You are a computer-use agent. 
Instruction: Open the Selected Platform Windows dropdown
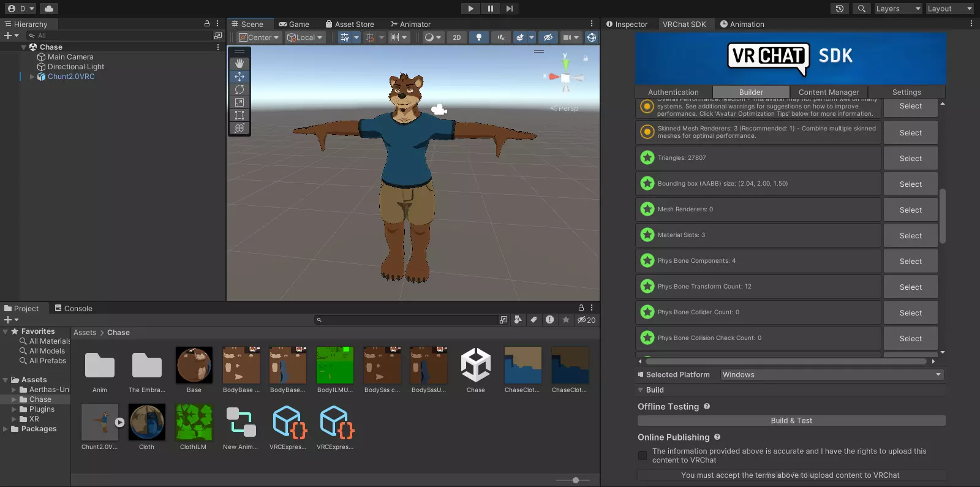(831, 375)
